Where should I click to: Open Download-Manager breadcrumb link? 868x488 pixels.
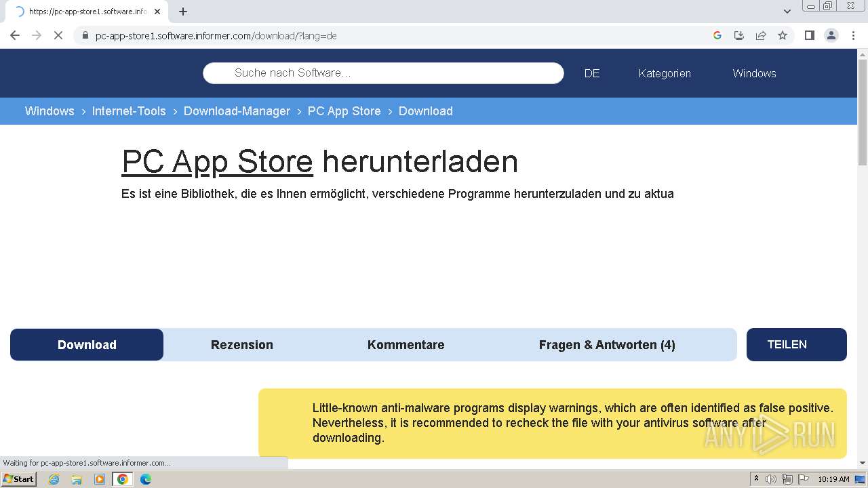(237, 111)
